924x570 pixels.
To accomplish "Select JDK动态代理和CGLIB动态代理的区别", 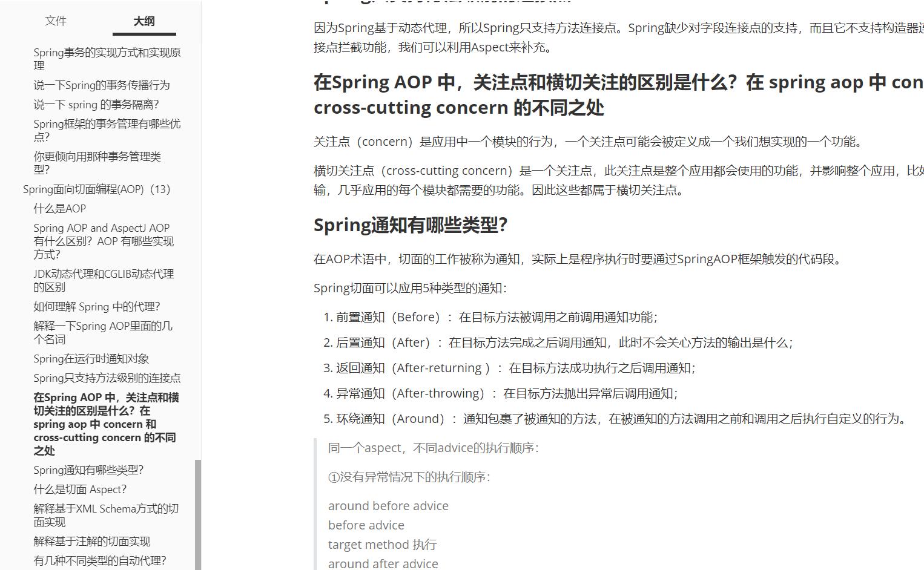I will coord(104,281).
